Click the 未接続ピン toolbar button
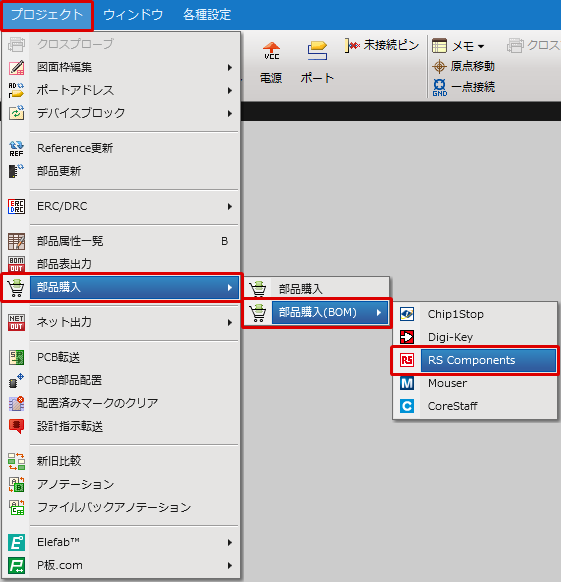Viewport: 561px width, 582px height. [382, 45]
